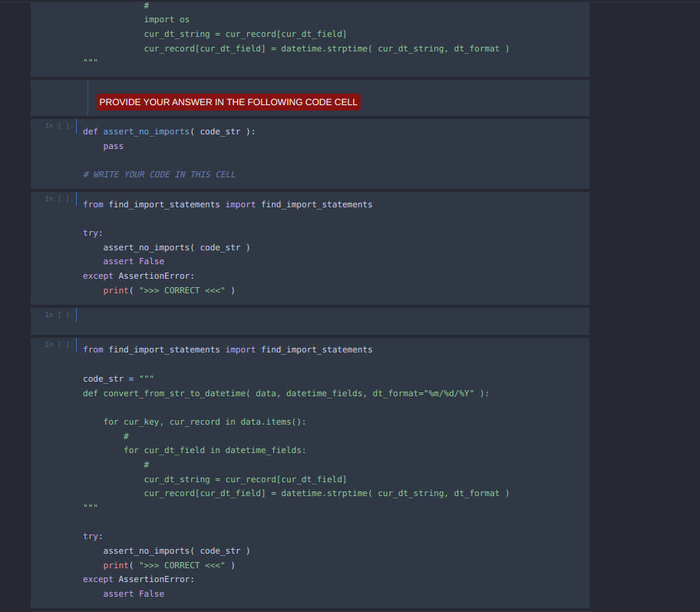Image resolution: width=700 pixels, height=612 pixels.
Task: Click the assert False line in the middle cell
Action: (x=135, y=261)
